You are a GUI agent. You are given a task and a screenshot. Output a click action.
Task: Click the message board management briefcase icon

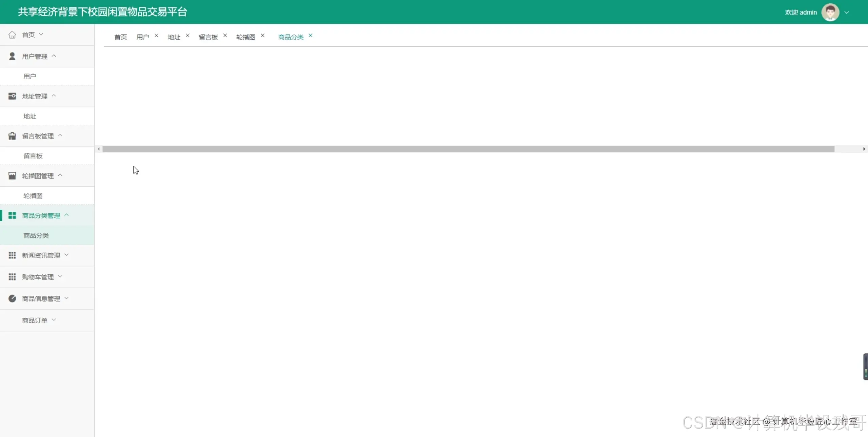[x=12, y=136]
